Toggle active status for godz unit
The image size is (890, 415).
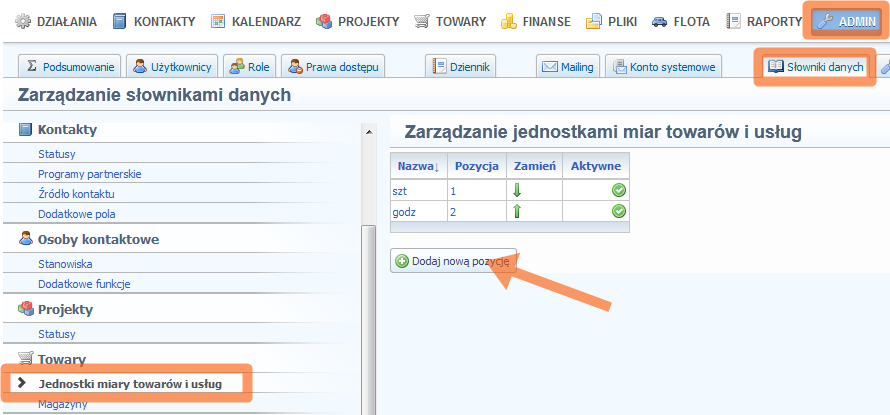coord(619,211)
